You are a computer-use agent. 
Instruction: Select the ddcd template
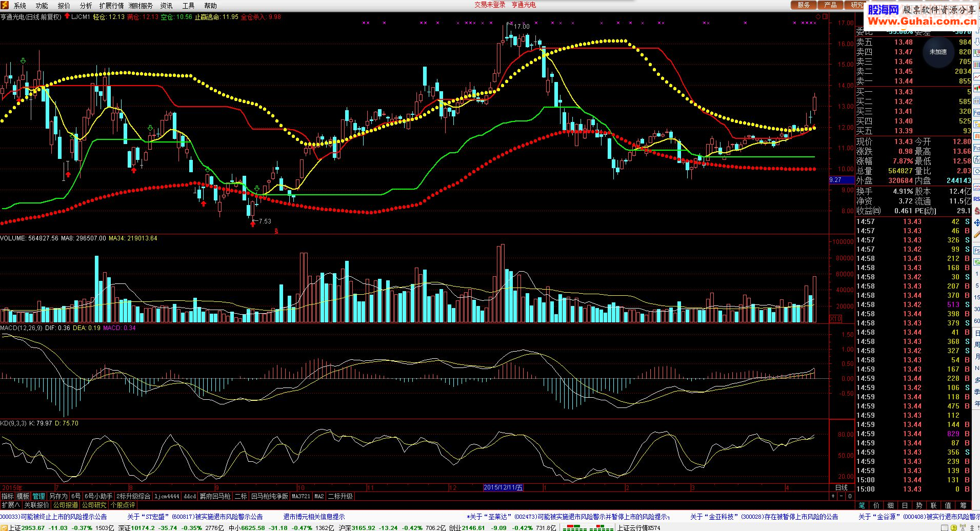[190, 496]
